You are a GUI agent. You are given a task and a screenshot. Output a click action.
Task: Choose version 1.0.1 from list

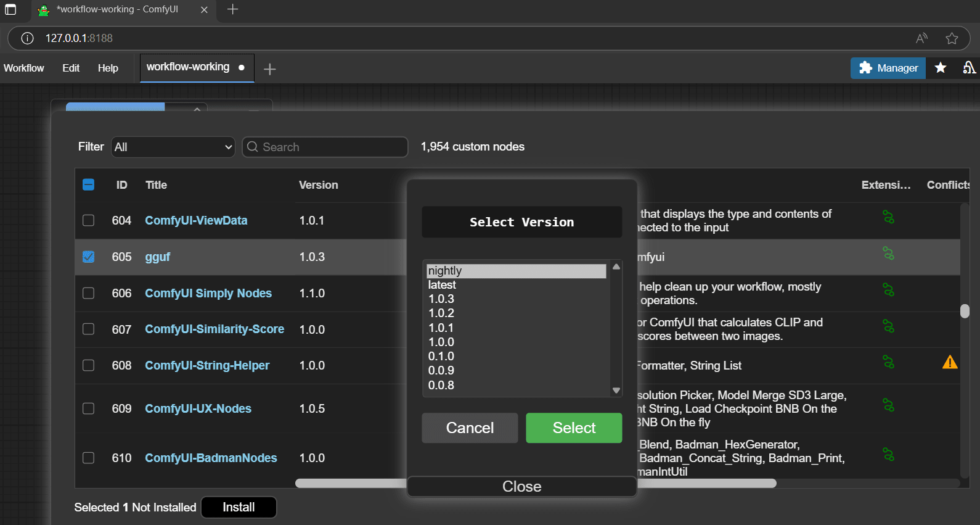pos(517,328)
